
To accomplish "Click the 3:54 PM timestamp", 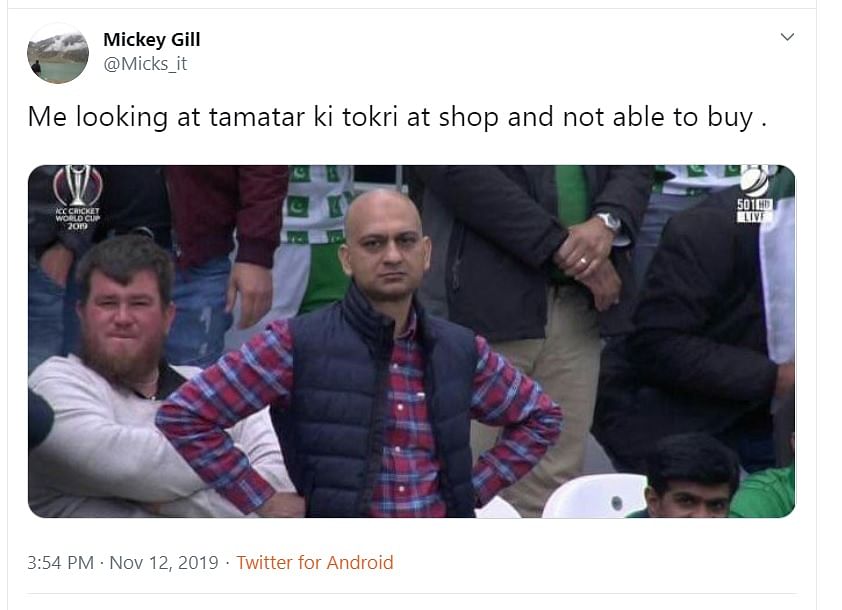I will point(61,563).
